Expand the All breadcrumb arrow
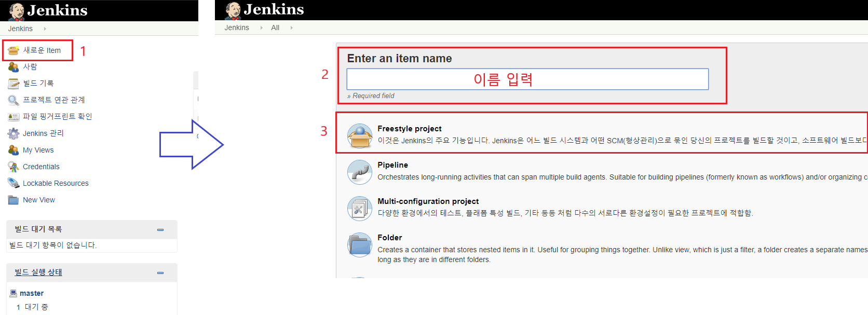 click(x=292, y=28)
